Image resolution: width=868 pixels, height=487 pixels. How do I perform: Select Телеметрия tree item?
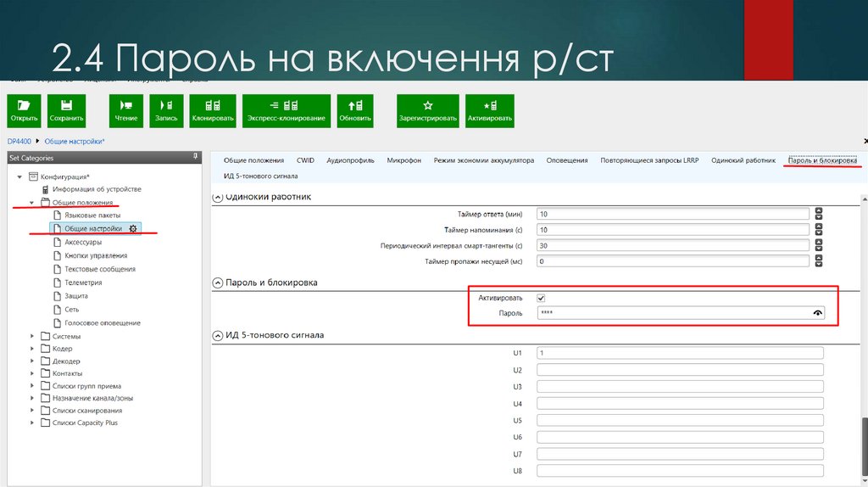(x=83, y=283)
